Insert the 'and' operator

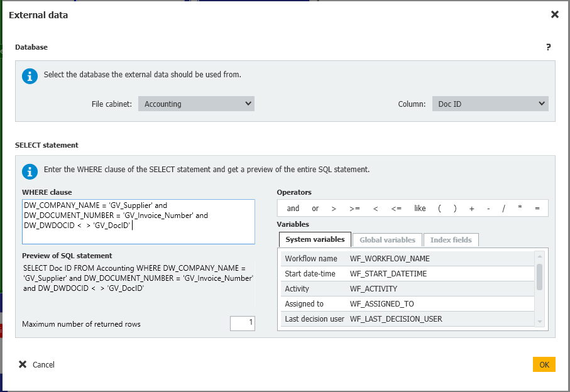pyautogui.click(x=293, y=209)
